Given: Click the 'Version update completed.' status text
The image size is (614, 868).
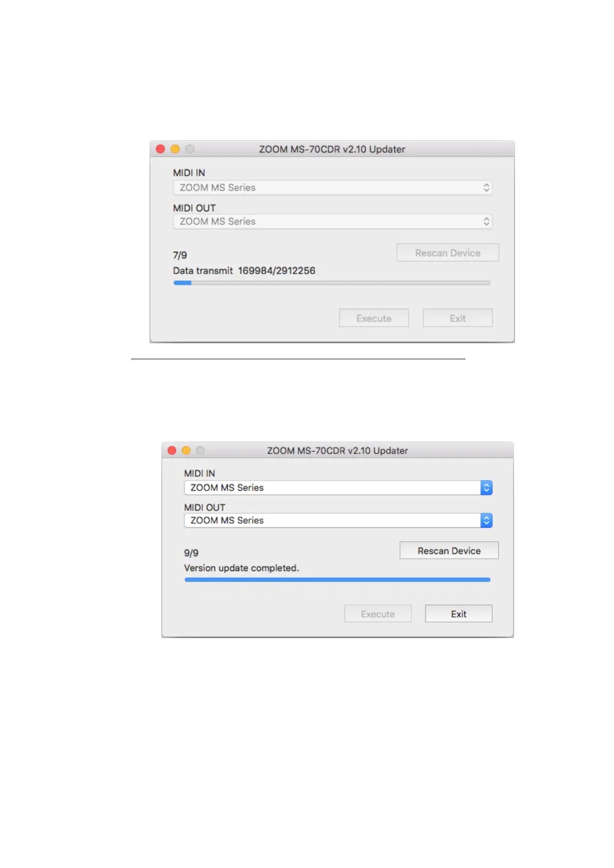Looking at the screenshot, I should pos(241,568).
